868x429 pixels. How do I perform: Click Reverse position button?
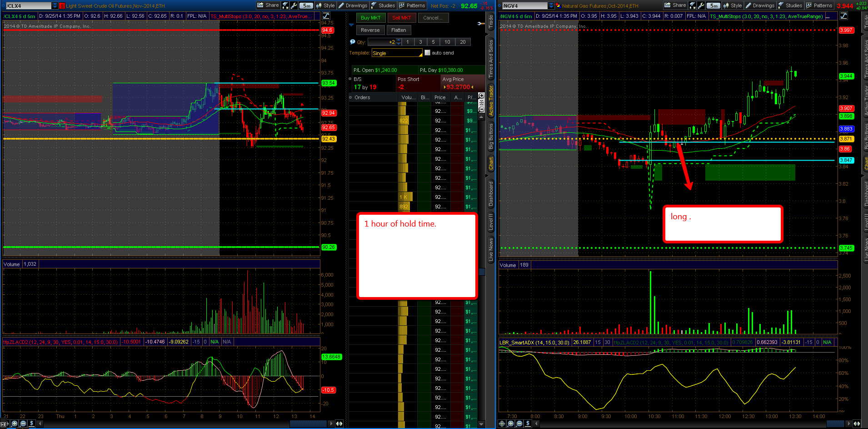coord(370,30)
